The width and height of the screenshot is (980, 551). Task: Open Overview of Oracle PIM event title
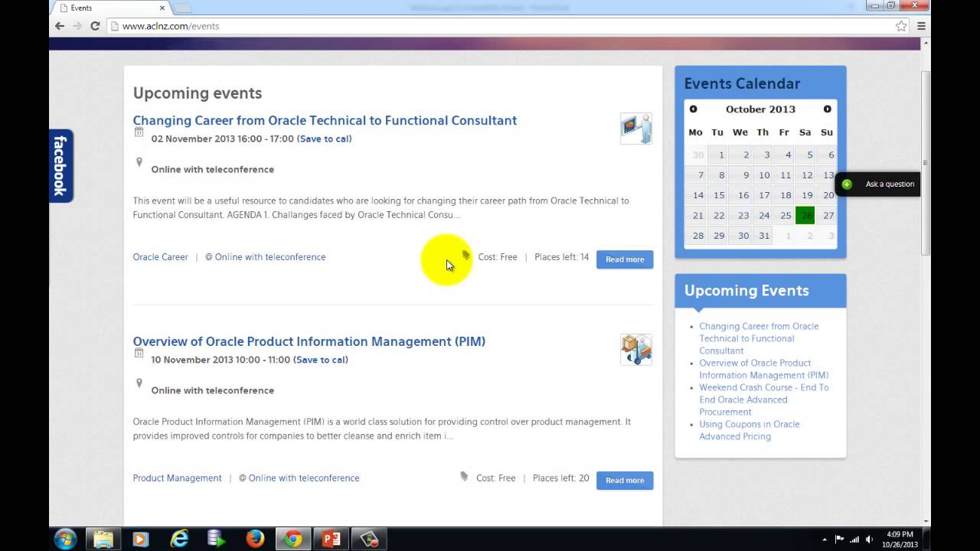pyautogui.click(x=309, y=341)
